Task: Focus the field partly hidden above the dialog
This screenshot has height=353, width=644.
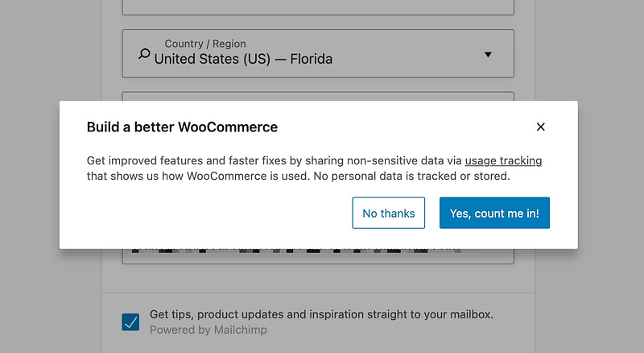Action: click(x=317, y=96)
